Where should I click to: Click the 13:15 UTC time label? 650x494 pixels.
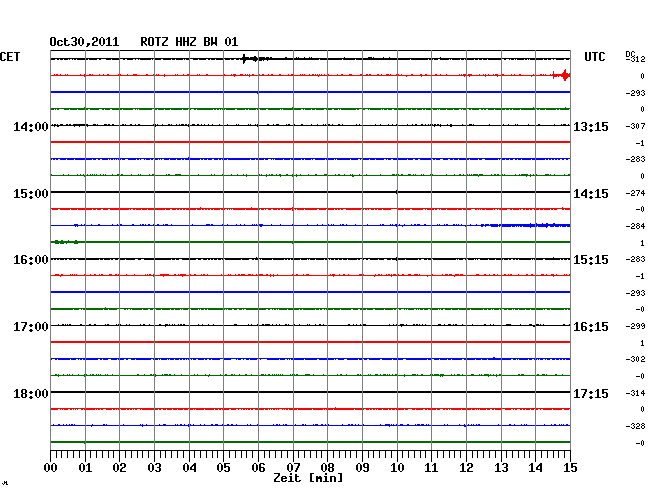coord(591,126)
